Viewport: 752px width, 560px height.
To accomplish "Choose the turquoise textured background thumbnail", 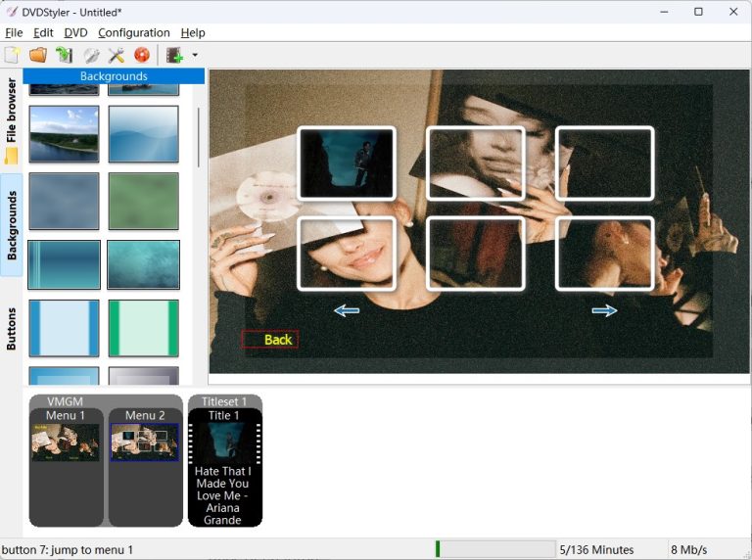I will [x=143, y=264].
